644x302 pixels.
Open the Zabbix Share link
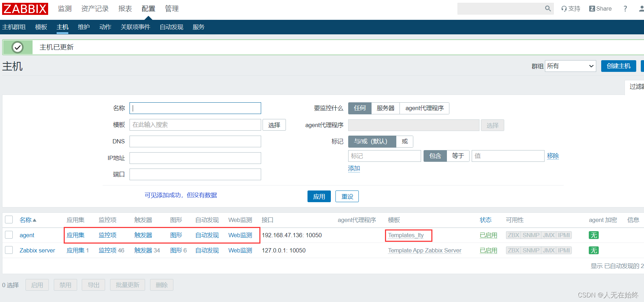pos(600,8)
